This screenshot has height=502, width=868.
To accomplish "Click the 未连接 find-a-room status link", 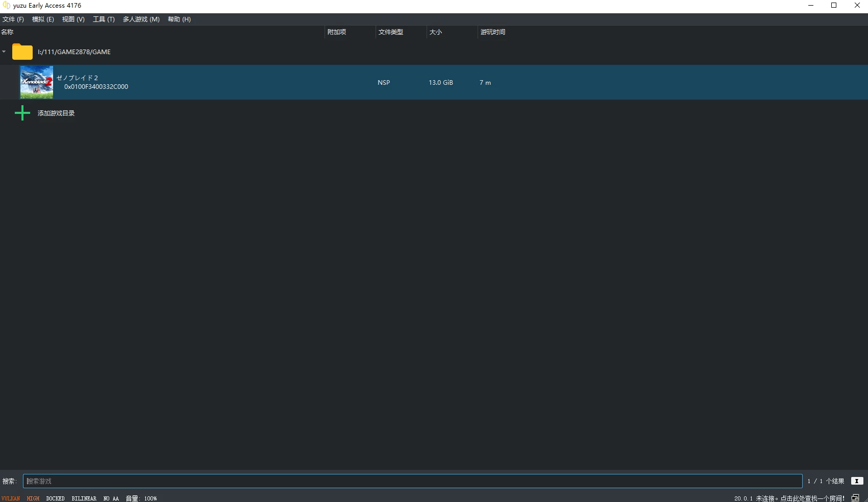I will point(799,498).
